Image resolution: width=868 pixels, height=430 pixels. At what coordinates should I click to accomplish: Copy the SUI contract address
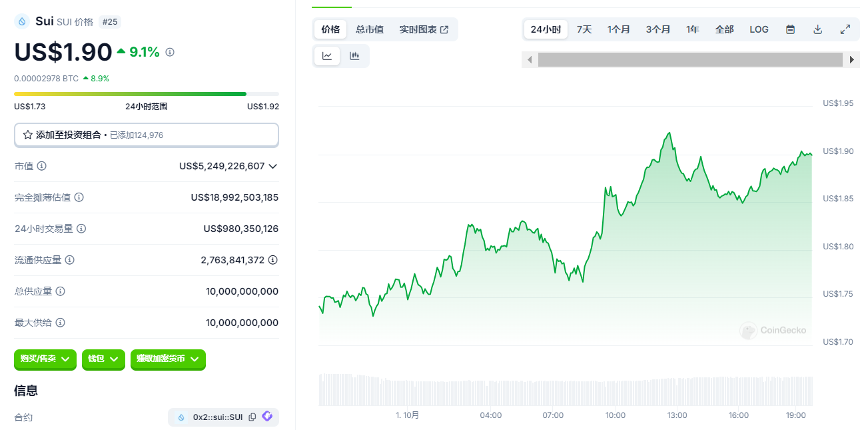[252, 416]
